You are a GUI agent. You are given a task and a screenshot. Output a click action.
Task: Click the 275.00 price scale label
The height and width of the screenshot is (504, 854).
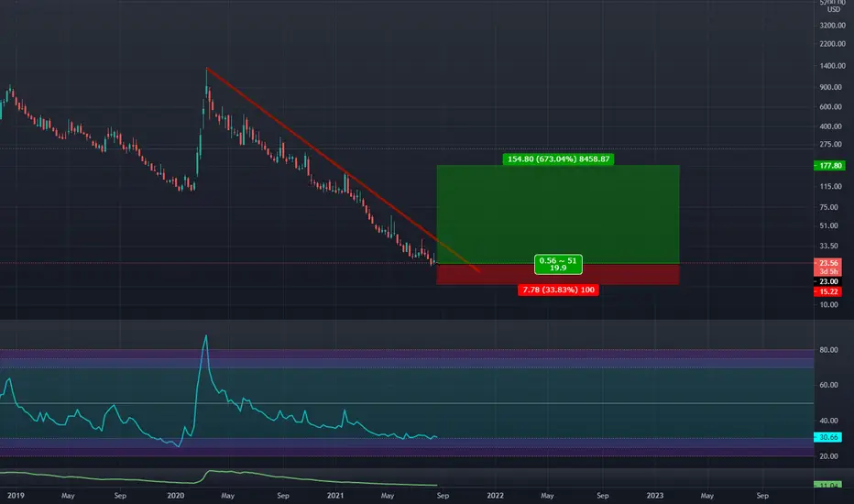point(830,145)
